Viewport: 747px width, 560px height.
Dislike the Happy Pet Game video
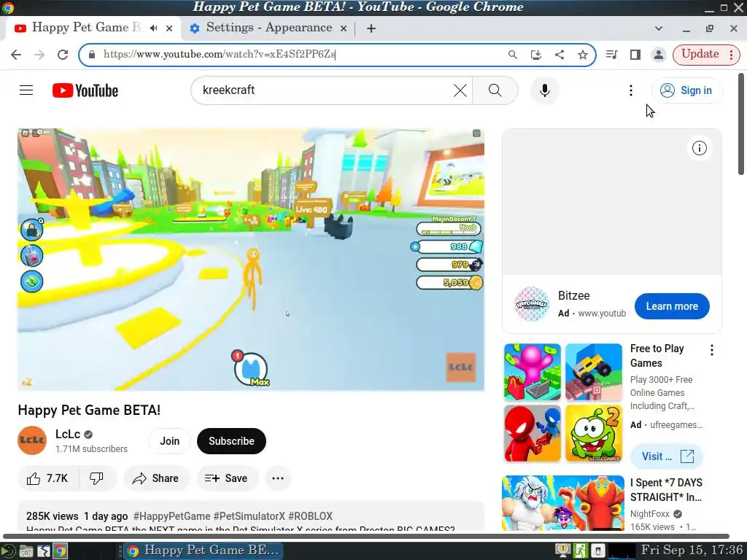97,478
